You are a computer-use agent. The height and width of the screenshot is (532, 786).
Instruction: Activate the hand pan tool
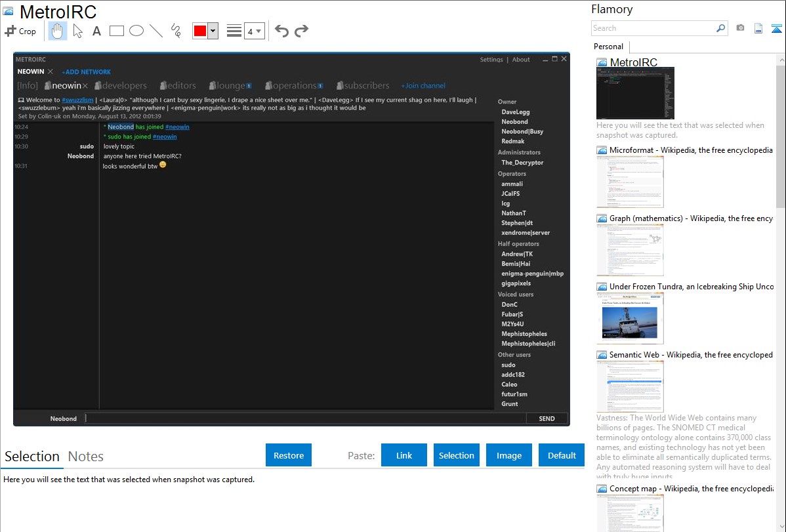(x=58, y=31)
